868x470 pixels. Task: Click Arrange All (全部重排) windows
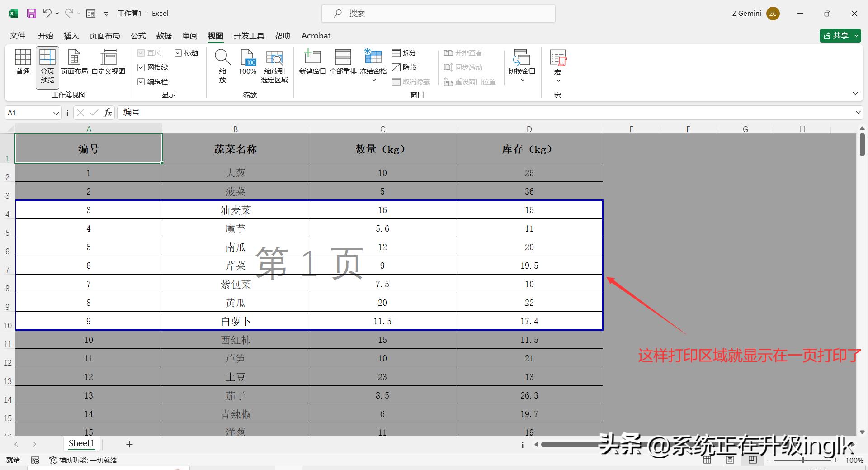pos(343,62)
